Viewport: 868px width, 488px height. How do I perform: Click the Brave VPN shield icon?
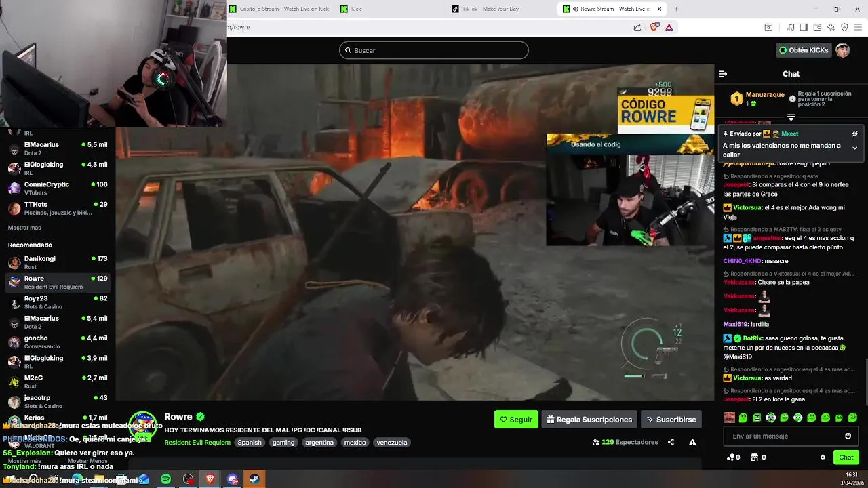tap(844, 27)
